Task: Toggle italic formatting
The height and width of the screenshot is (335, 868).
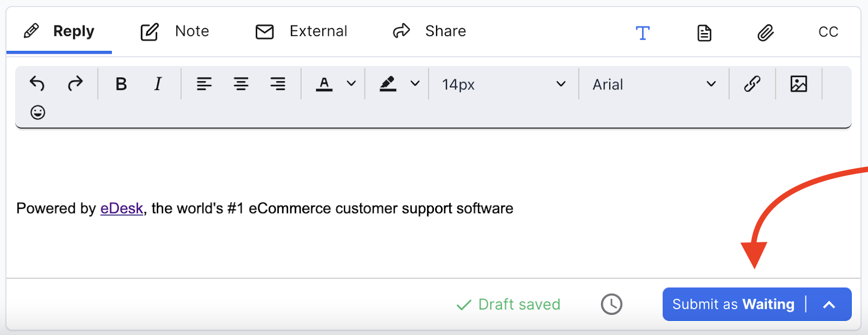Action: click(x=158, y=84)
